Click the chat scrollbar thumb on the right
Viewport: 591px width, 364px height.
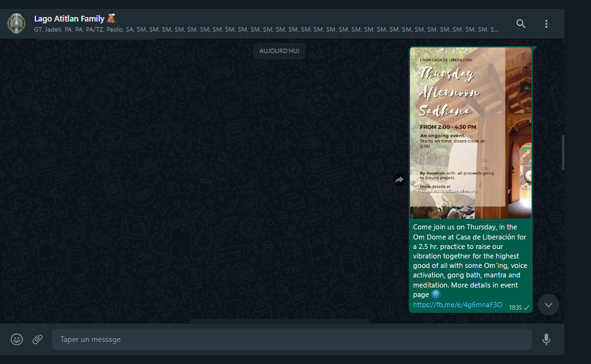point(563,152)
